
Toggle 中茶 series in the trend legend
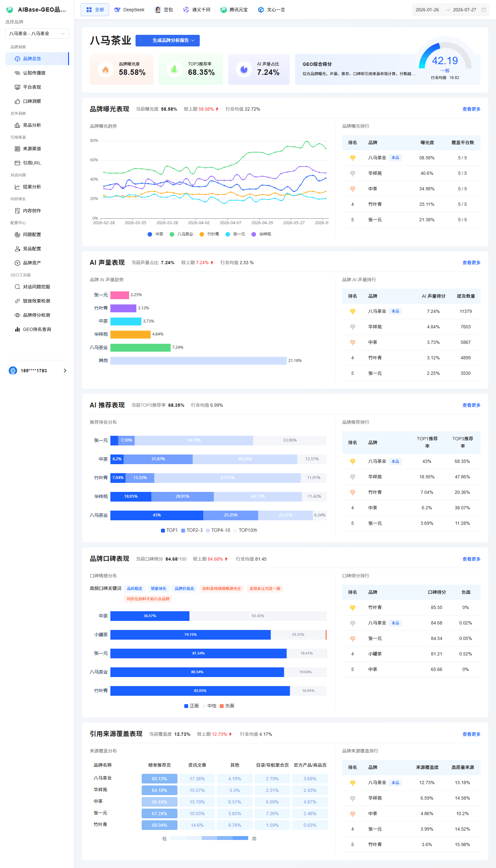pyautogui.click(x=155, y=234)
